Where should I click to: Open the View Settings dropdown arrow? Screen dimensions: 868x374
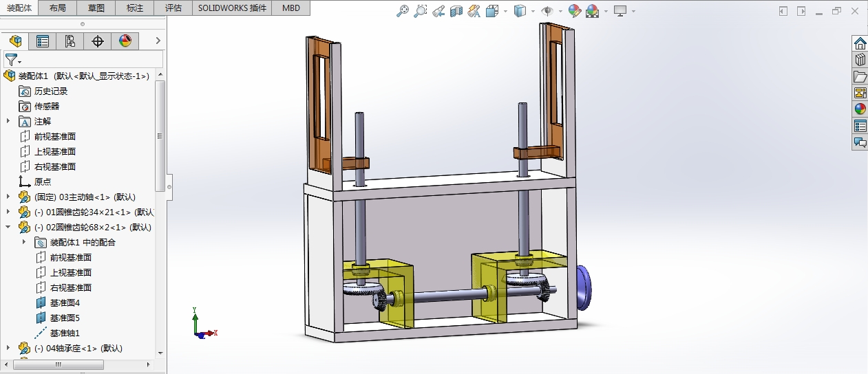633,11
